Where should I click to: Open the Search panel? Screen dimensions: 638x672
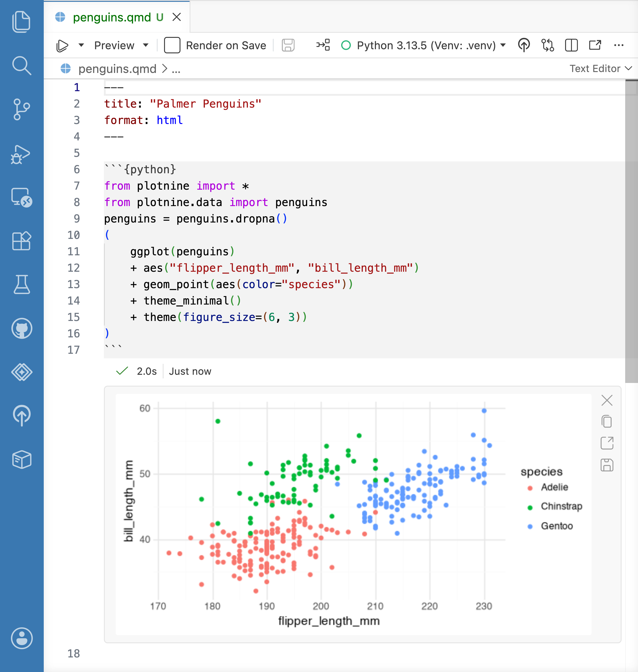tap(21, 65)
